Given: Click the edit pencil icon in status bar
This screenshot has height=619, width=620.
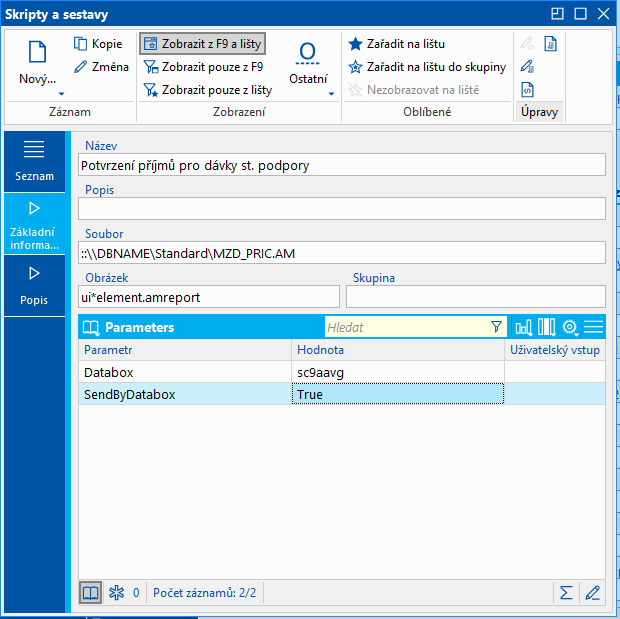Looking at the screenshot, I should [593, 592].
